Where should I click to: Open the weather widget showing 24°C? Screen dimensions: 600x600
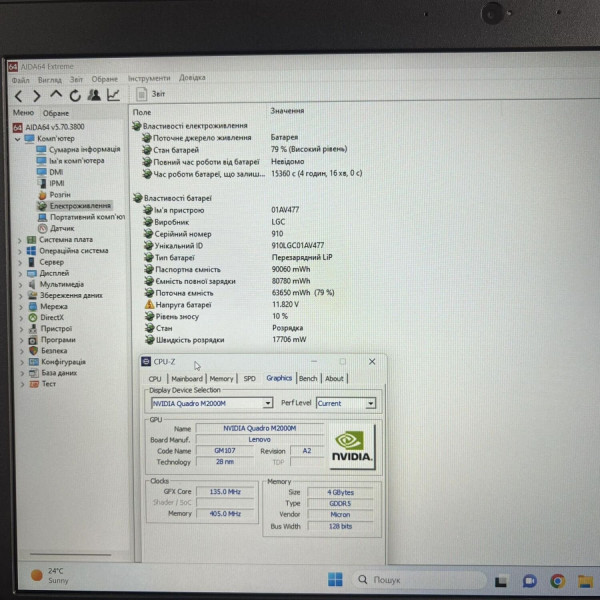click(x=50, y=576)
